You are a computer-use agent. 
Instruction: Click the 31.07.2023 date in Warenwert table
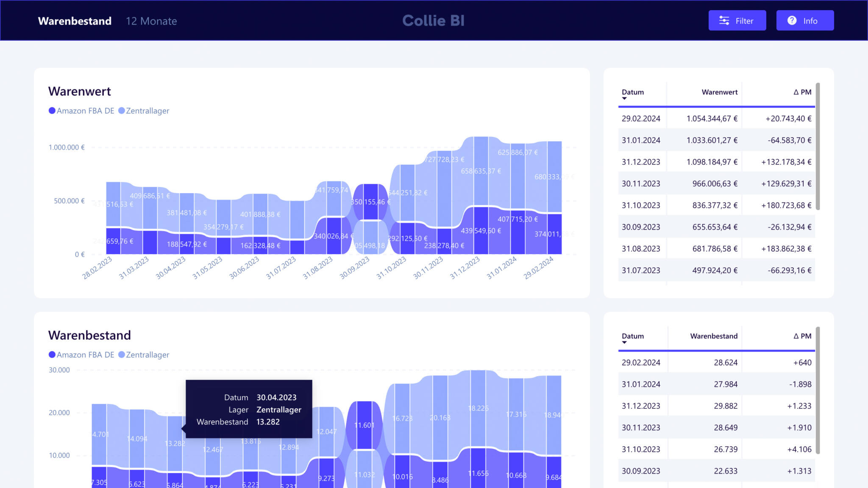[x=641, y=270]
